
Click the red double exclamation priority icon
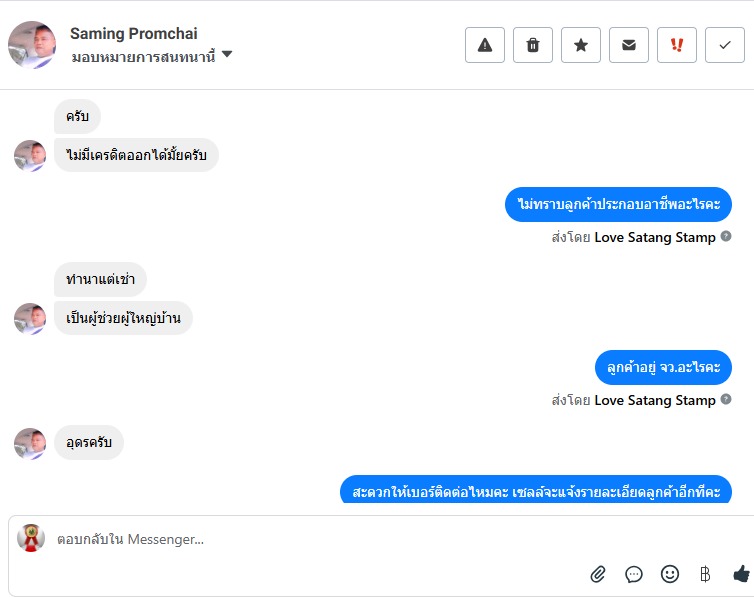(677, 45)
